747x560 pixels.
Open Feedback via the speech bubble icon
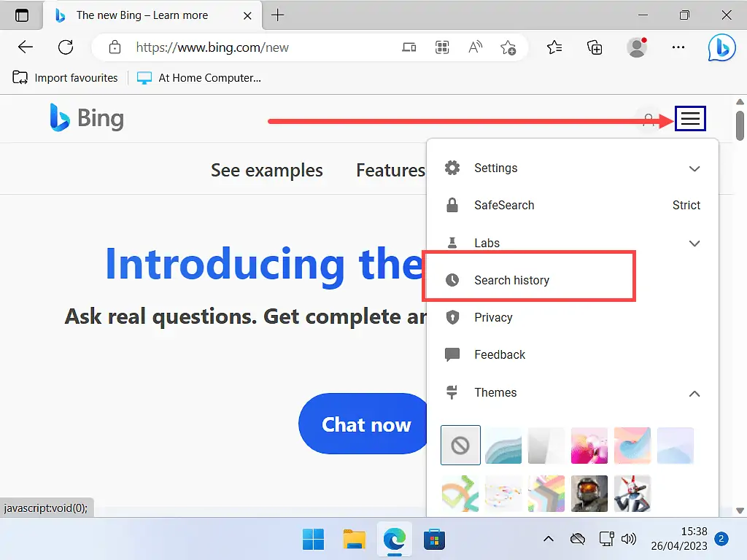point(452,354)
